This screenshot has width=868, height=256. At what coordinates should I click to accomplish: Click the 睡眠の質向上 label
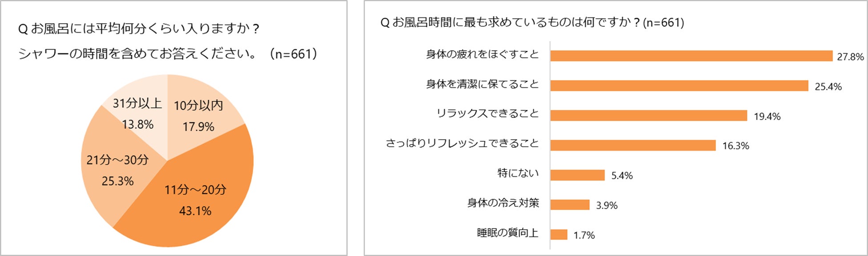(x=507, y=233)
